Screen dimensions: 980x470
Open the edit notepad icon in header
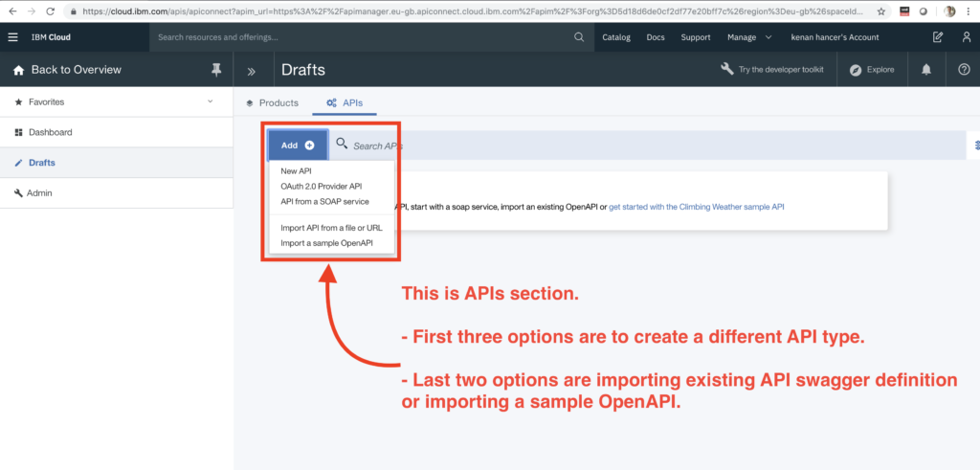(938, 37)
